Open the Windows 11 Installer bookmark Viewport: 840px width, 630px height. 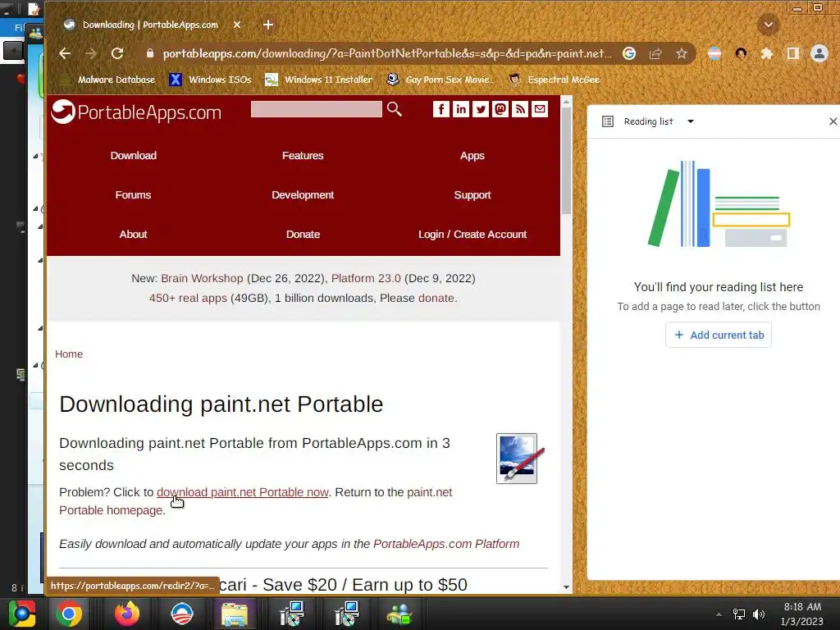[x=319, y=80]
